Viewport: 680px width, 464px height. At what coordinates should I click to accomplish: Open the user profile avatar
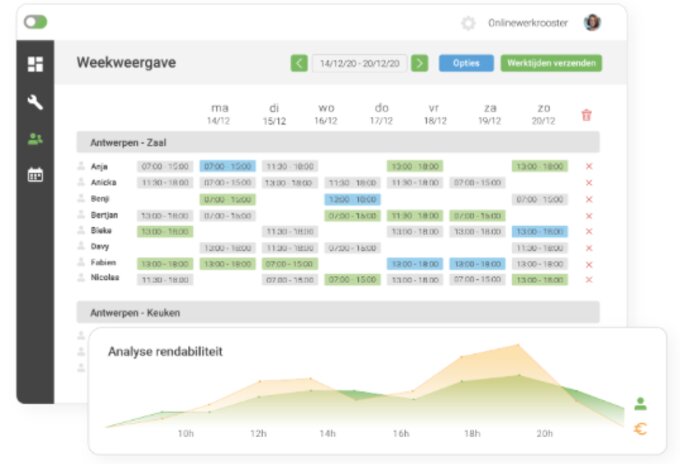click(x=592, y=23)
